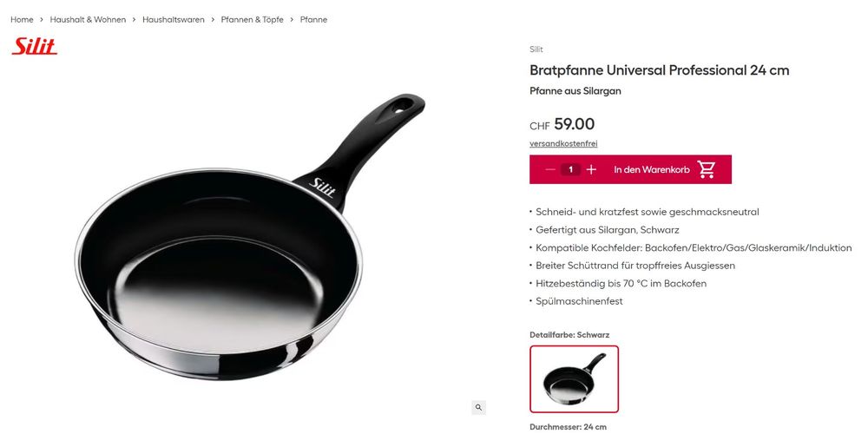Click the chevron before Pfanne breadcrumb

coord(292,19)
